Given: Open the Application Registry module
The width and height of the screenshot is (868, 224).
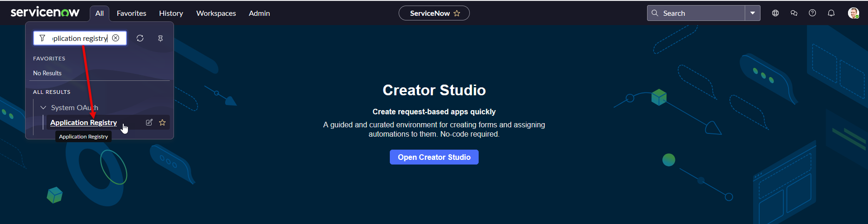Looking at the screenshot, I should (83, 123).
